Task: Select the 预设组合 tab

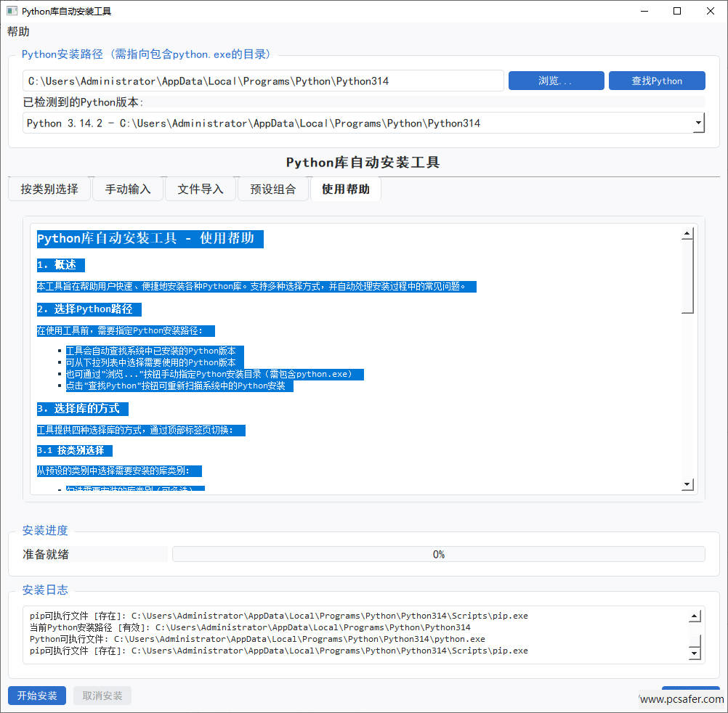Action: pos(273,190)
